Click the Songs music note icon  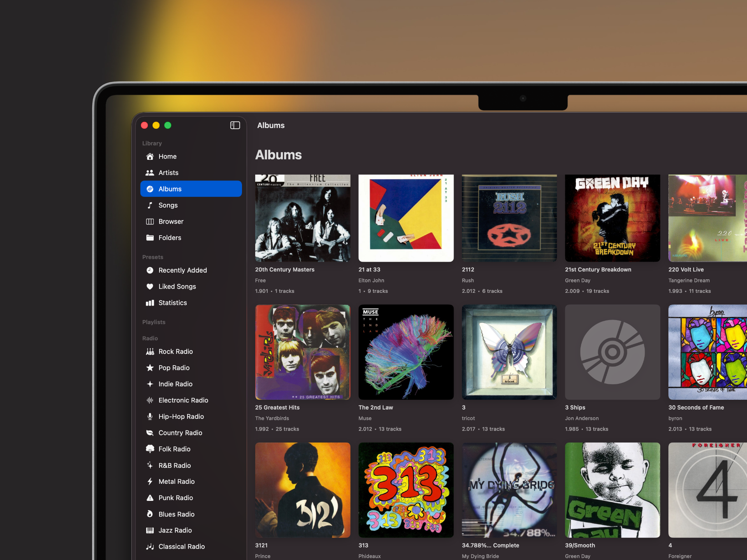(150, 205)
